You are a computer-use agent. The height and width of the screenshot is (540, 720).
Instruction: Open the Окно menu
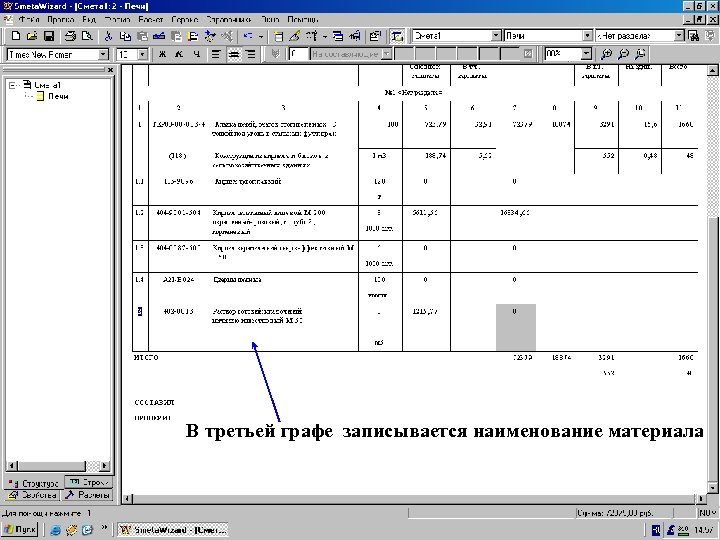pos(270,20)
